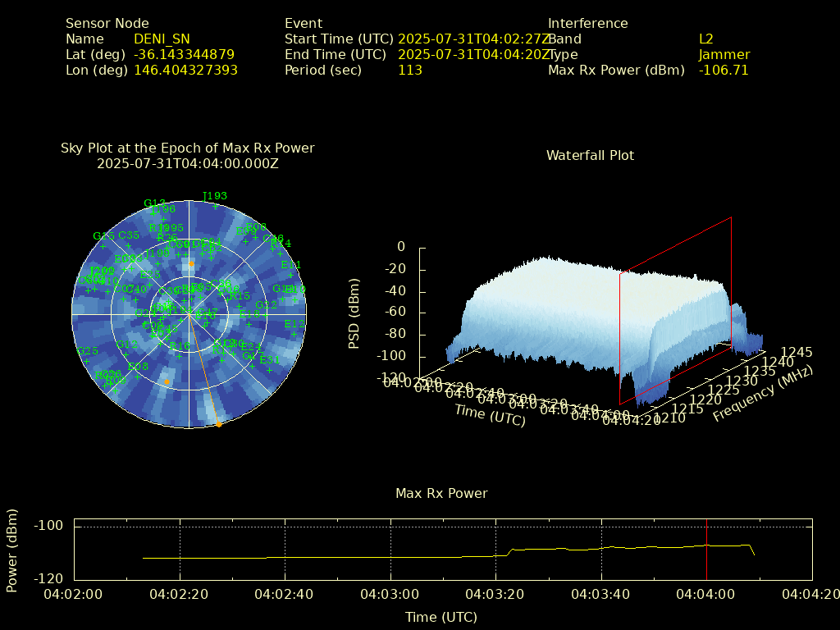Click the E12 satellite marker

[x=294, y=333]
